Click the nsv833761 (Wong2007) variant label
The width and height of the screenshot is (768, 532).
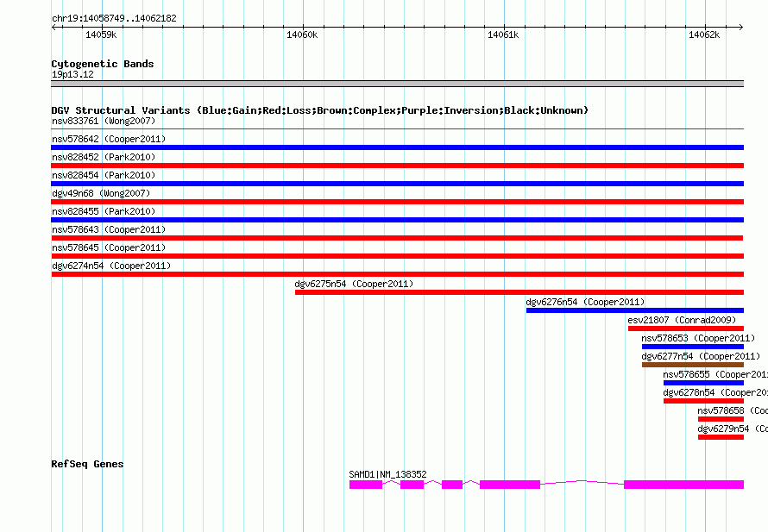coord(104,121)
